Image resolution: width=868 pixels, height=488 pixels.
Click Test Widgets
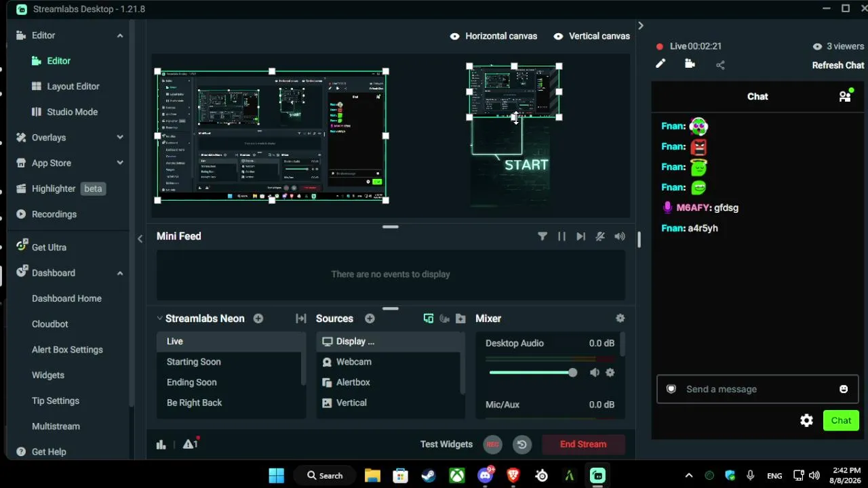(446, 445)
